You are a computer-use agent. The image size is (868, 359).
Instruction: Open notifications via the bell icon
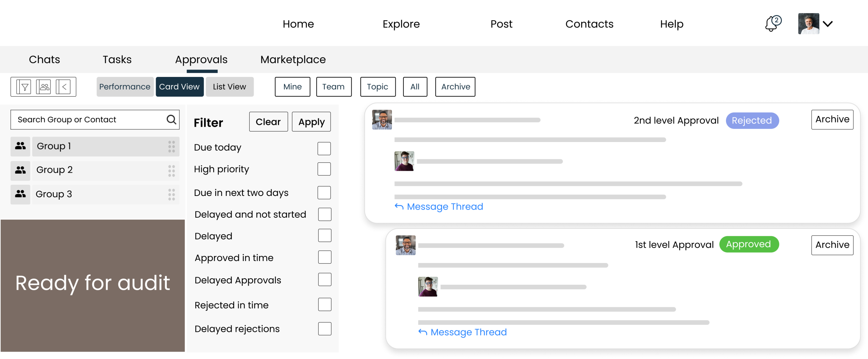pyautogui.click(x=771, y=24)
